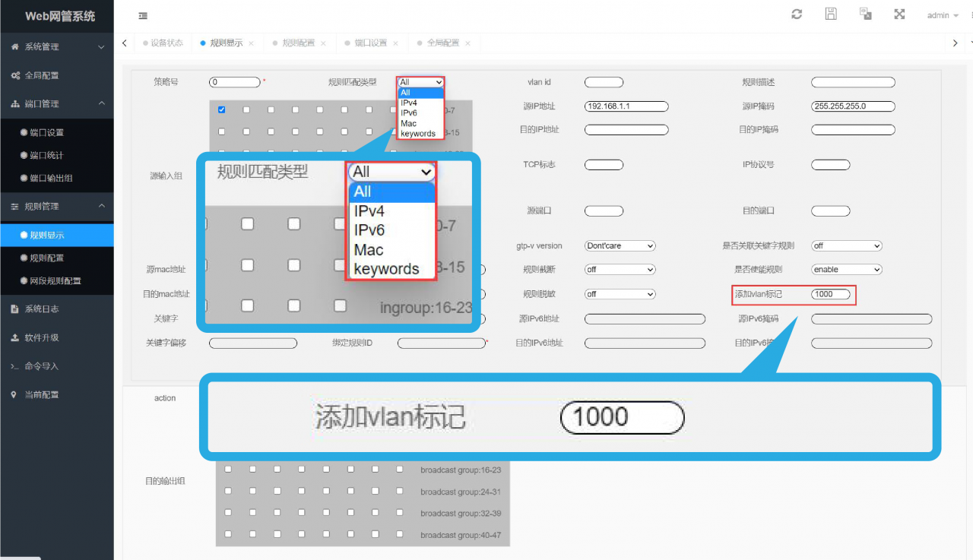Close the 规则配置 tab
Screen dimensions: 973x560
point(323,43)
